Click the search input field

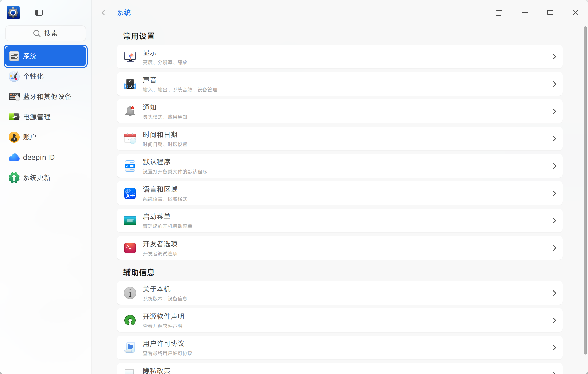(46, 33)
